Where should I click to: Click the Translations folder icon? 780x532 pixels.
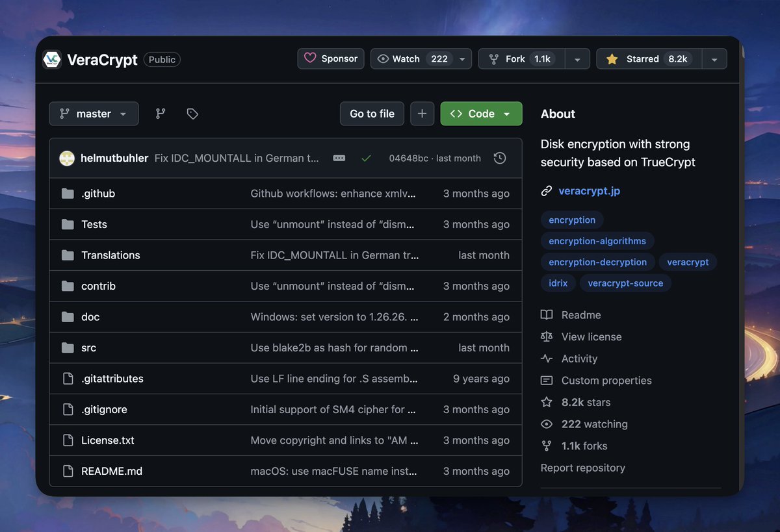(68, 255)
